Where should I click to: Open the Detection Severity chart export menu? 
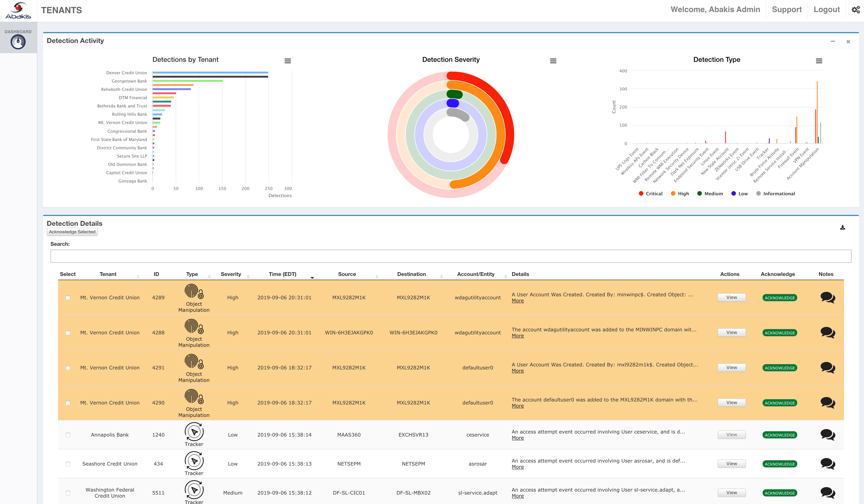point(553,61)
